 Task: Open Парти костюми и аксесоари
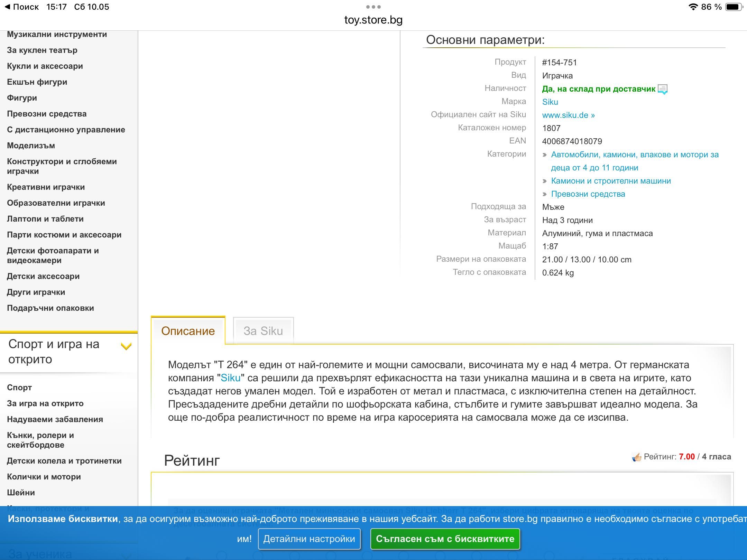(x=64, y=235)
